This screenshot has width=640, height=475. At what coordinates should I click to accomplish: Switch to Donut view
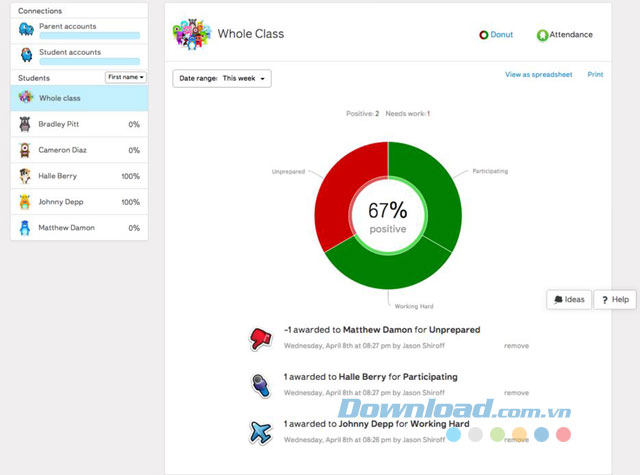tap(496, 35)
